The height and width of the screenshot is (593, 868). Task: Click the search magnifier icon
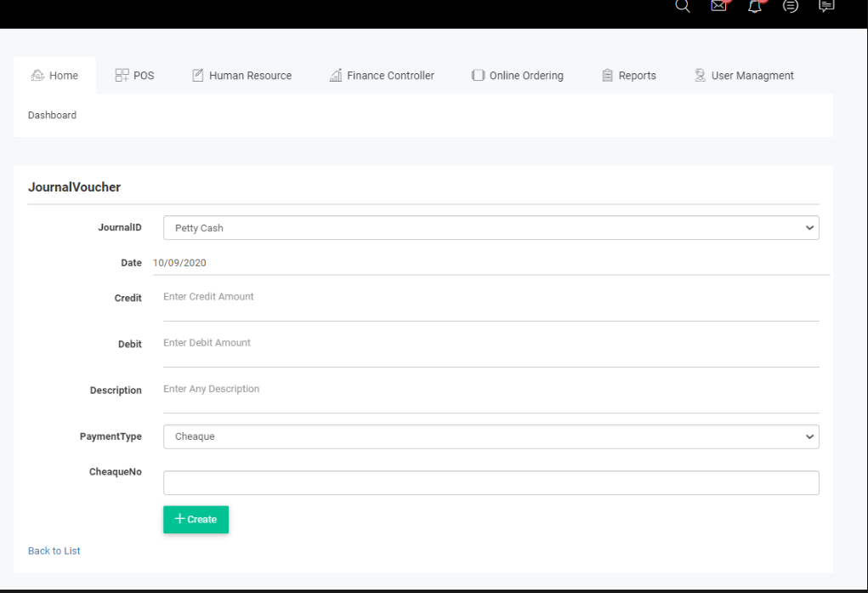coord(682,6)
